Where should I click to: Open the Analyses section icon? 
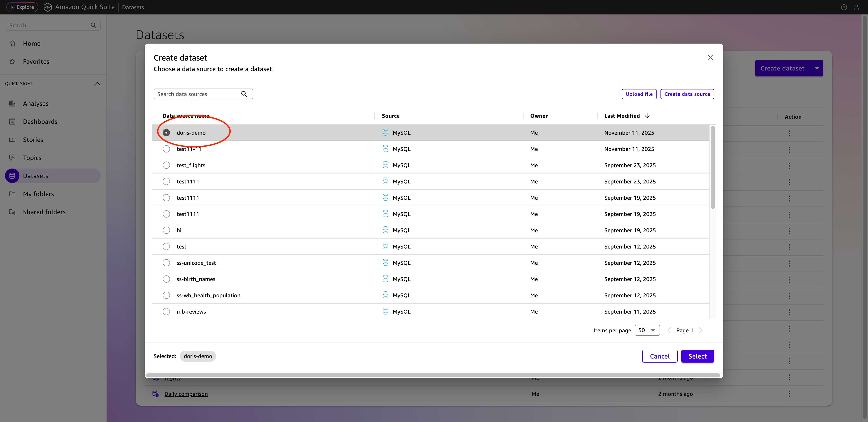coord(12,103)
